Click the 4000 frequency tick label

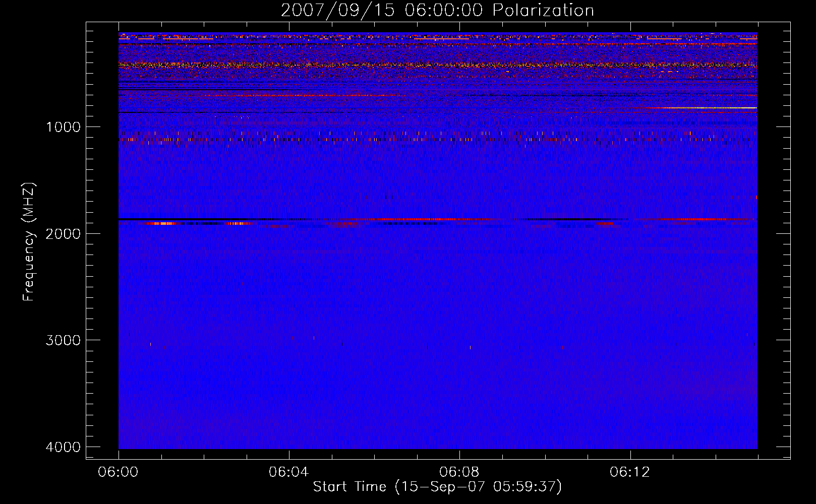pos(63,447)
